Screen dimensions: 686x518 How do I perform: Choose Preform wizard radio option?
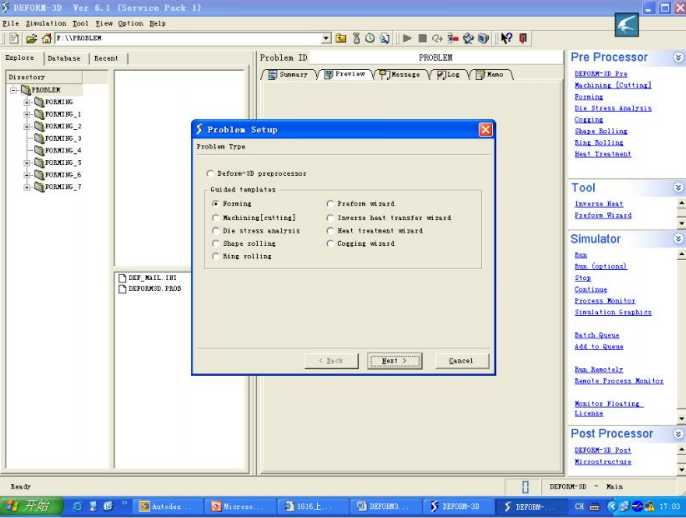coord(330,204)
